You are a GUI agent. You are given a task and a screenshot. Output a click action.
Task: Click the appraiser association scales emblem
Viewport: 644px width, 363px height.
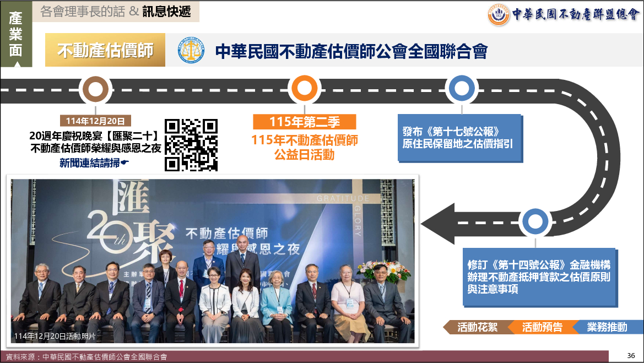(191, 51)
